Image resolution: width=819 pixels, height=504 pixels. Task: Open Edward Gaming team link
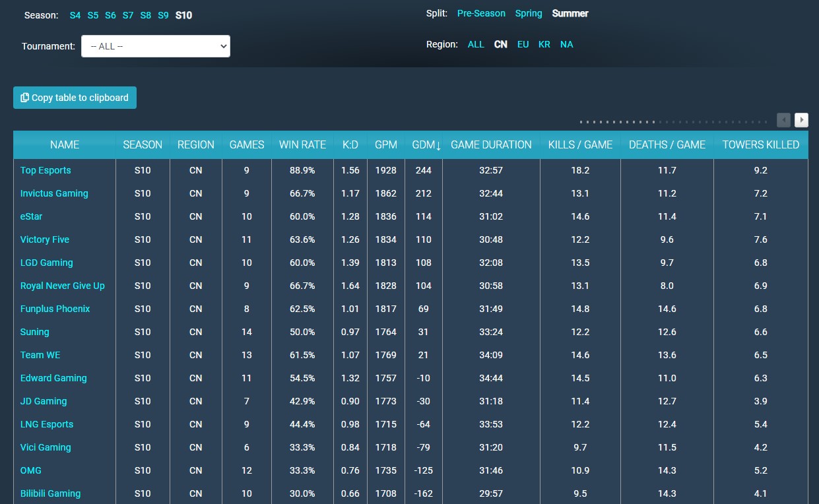[53, 378]
